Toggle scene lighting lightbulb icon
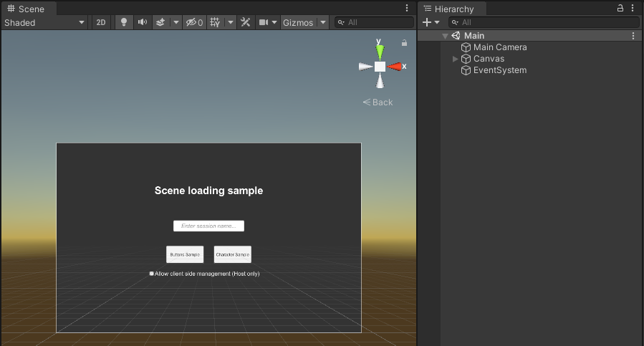The height and width of the screenshot is (346, 644). pyautogui.click(x=124, y=23)
